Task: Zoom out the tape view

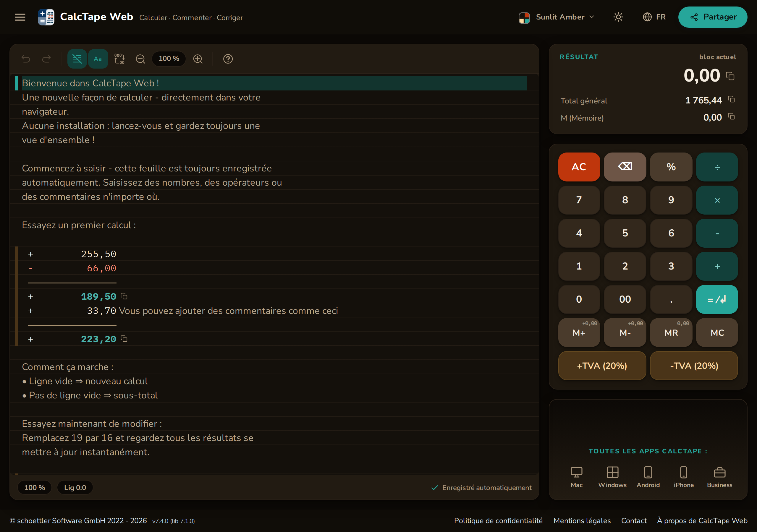Action: (x=140, y=59)
